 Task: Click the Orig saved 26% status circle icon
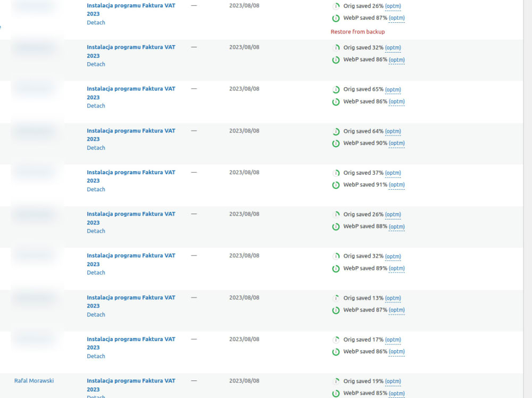click(x=336, y=6)
